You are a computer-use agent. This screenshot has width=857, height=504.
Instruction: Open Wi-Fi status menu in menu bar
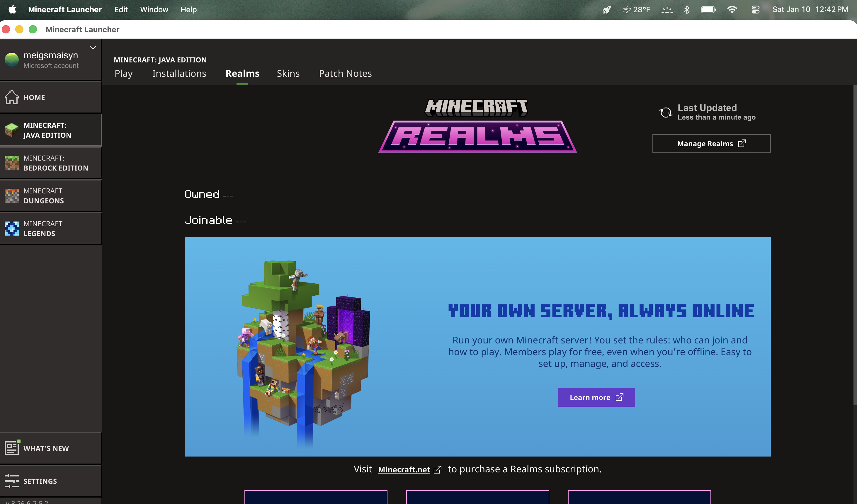[x=732, y=9]
